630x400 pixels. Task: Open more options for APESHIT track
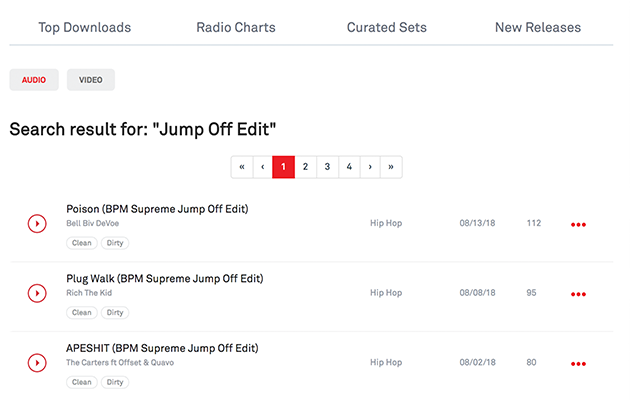tap(578, 364)
